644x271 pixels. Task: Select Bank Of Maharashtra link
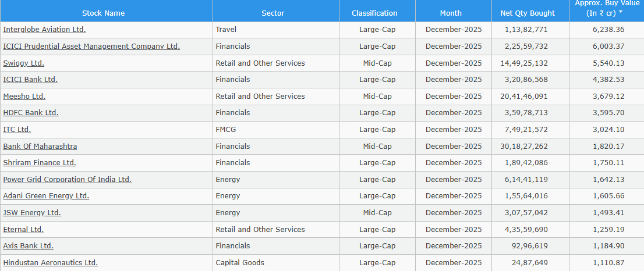click(40, 147)
